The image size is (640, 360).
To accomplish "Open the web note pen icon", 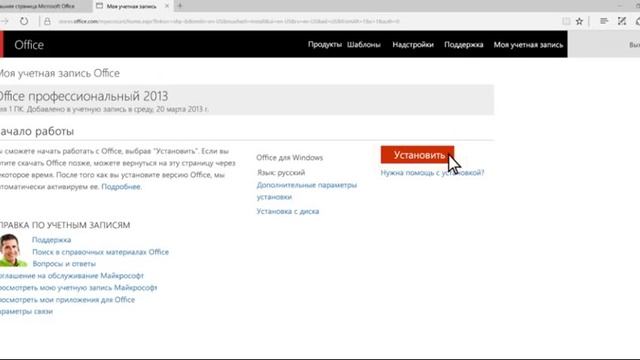I will click(x=622, y=21).
